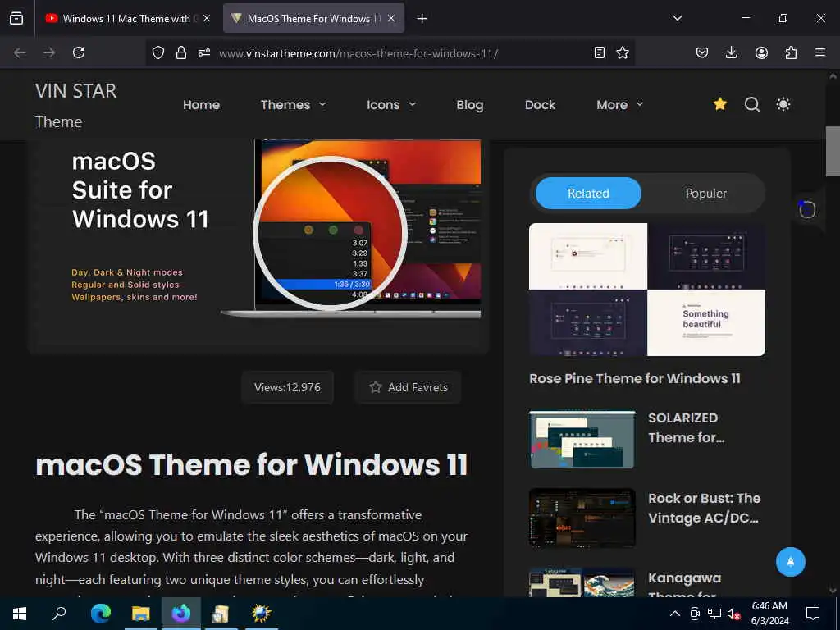Launch Microsoft Edge from taskbar
The height and width of the screenshot is (630, 840).
click(x=101, y=614)
